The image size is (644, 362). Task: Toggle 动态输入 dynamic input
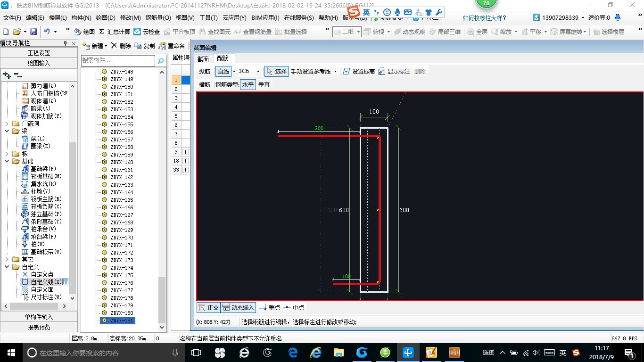[x=238, y=307]
